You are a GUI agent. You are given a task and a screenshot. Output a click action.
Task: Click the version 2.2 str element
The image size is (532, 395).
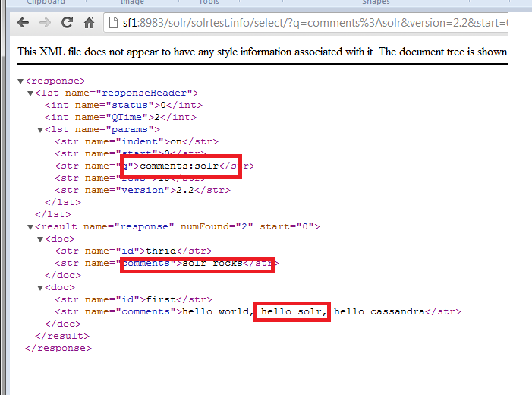click(x=143, y=190)
